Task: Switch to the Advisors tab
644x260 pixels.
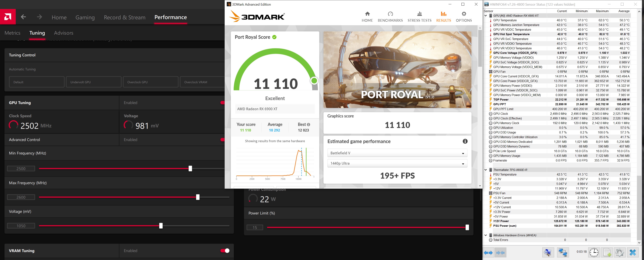Action: point(63,33)
